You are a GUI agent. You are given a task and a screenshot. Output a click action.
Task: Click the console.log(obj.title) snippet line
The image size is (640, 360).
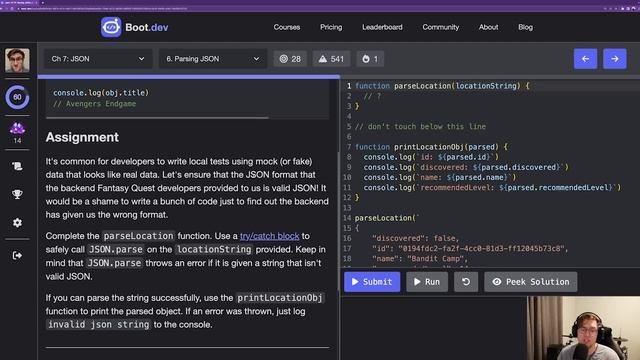pyautogui.click(x=101, y=93)
